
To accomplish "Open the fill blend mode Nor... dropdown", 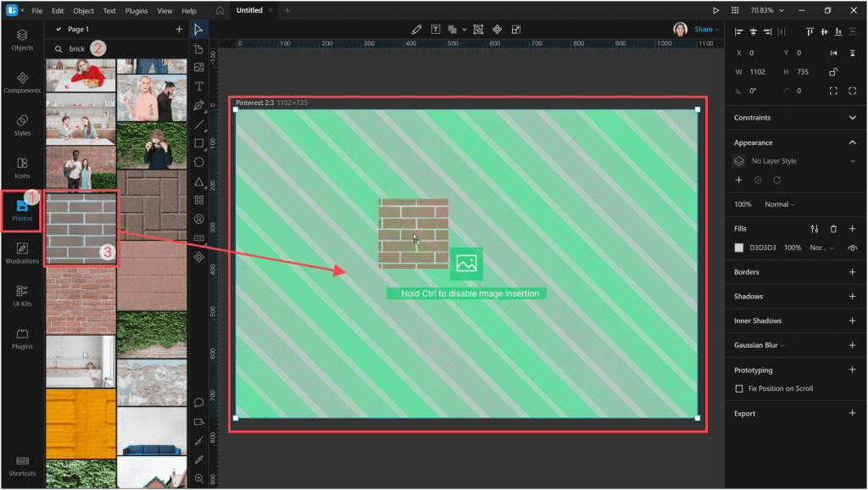I will pos(821,248).
